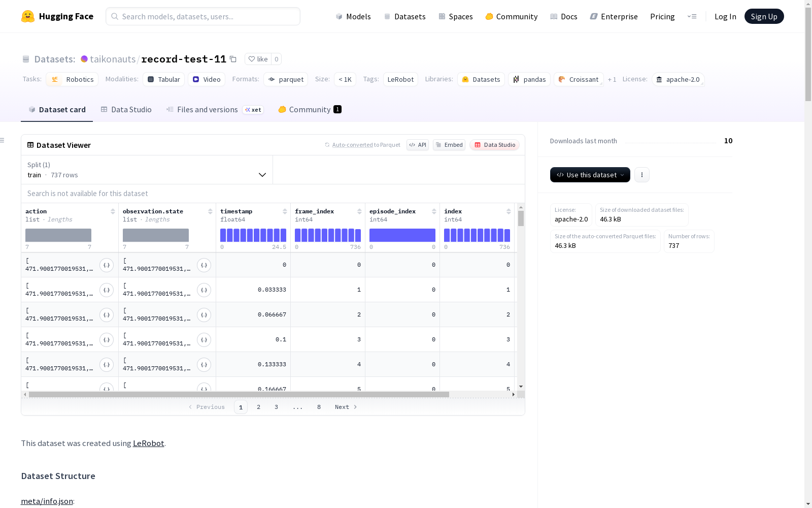Open Enterprise in the top navigation

[x=614, y=16]
